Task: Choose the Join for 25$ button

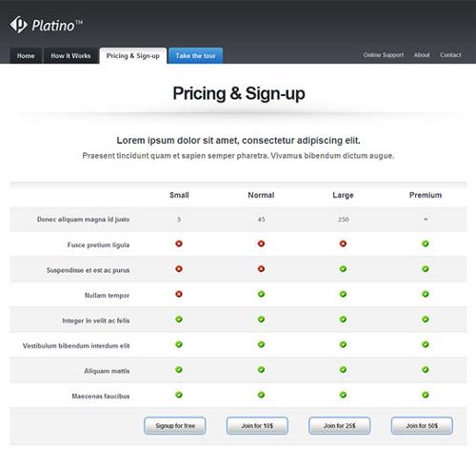Action: click(x=340, y=425)
